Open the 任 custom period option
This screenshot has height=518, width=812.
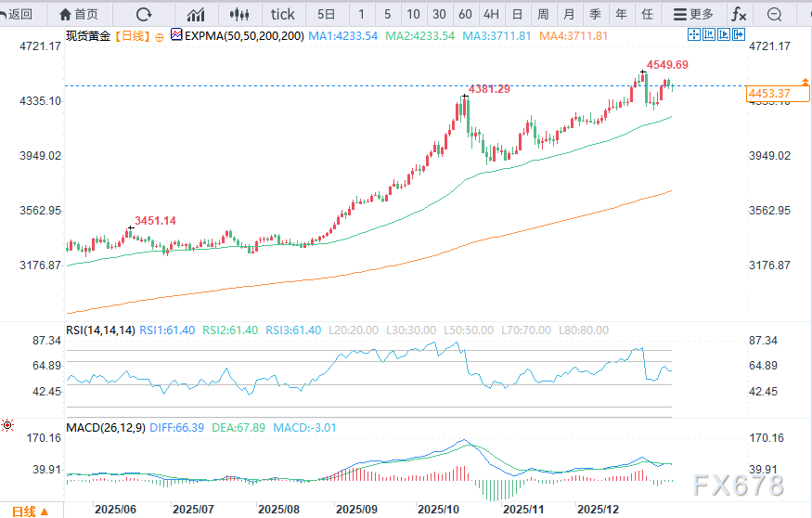click(647, 14)
